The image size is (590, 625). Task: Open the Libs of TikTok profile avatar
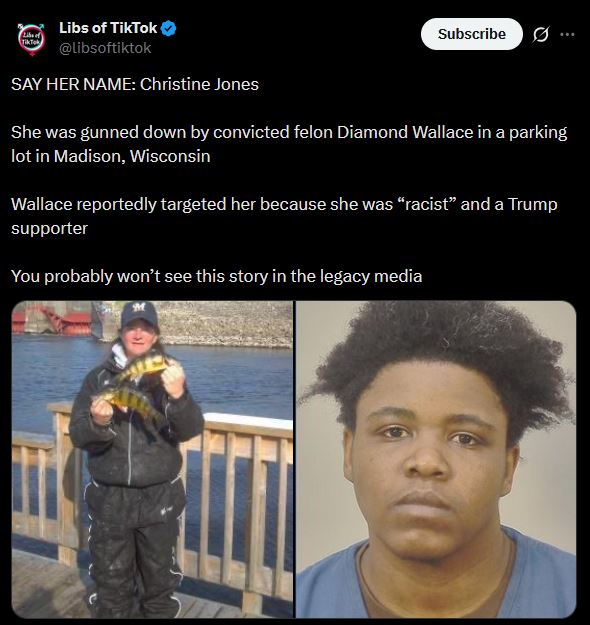31,39
